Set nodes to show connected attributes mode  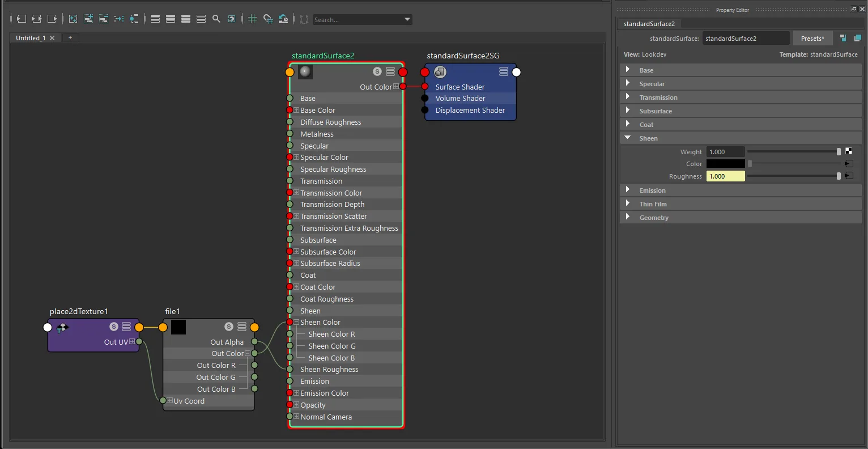pyautogui.click(x=171, y=19)
